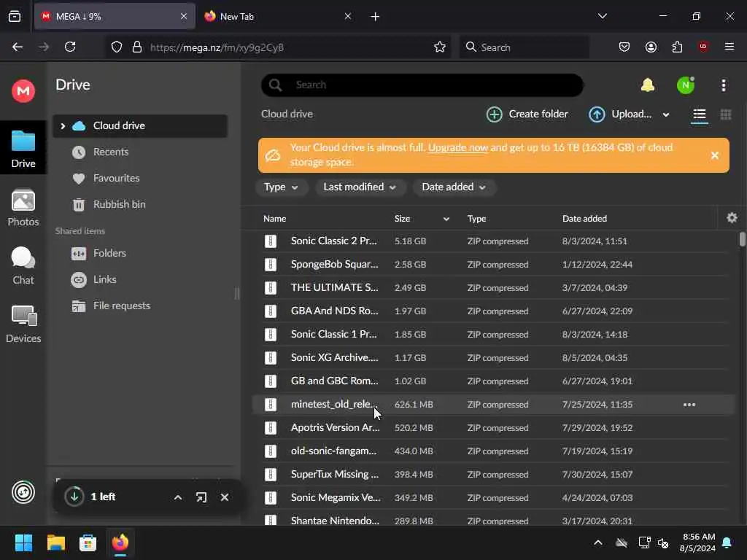The width and height of the screenshot is (747, 560).
Task: Sort by Name column header
Action: [274, 219]
